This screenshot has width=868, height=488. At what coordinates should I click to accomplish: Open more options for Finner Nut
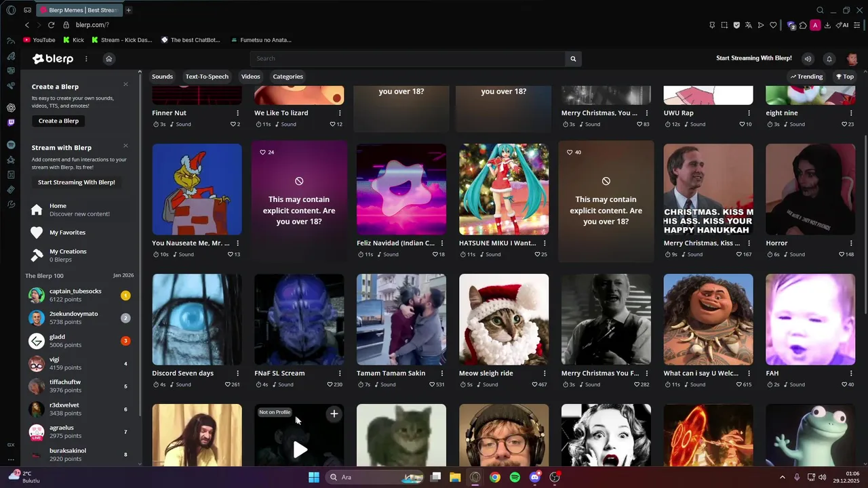click(237, 113)
